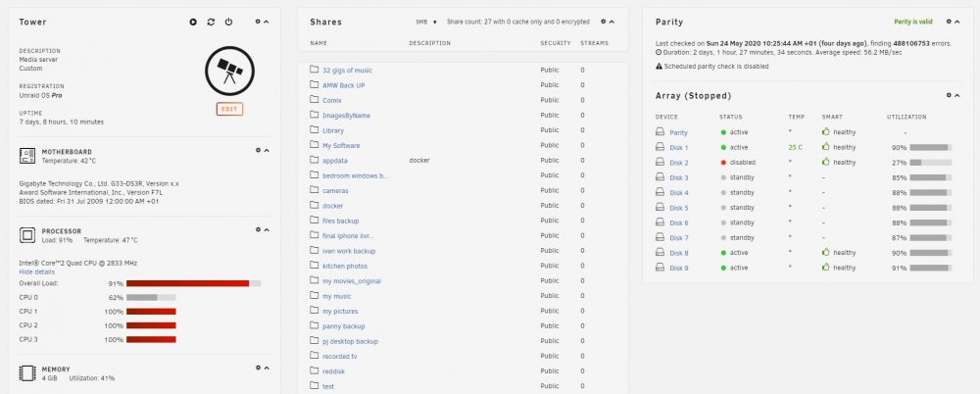Collapse the Memory section chevron

267,368
